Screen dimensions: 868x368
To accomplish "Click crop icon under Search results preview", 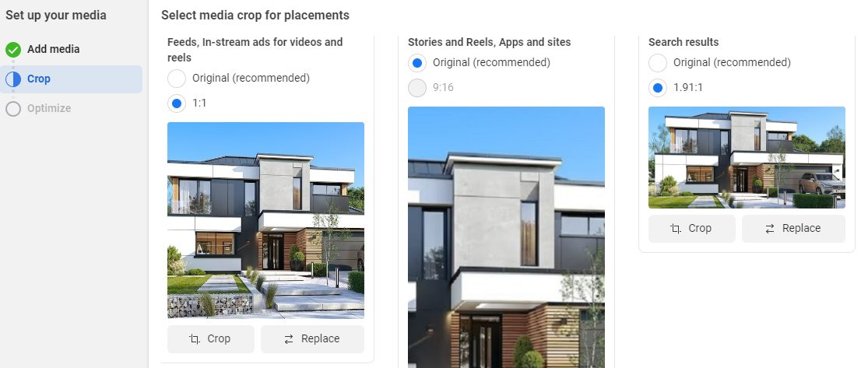I will pos(676,229).
